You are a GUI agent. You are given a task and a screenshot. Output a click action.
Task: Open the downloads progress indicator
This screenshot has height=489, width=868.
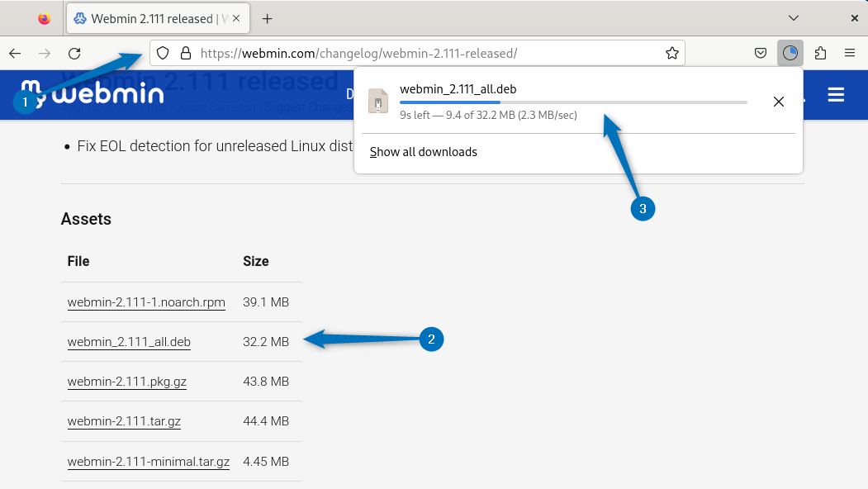790,52
